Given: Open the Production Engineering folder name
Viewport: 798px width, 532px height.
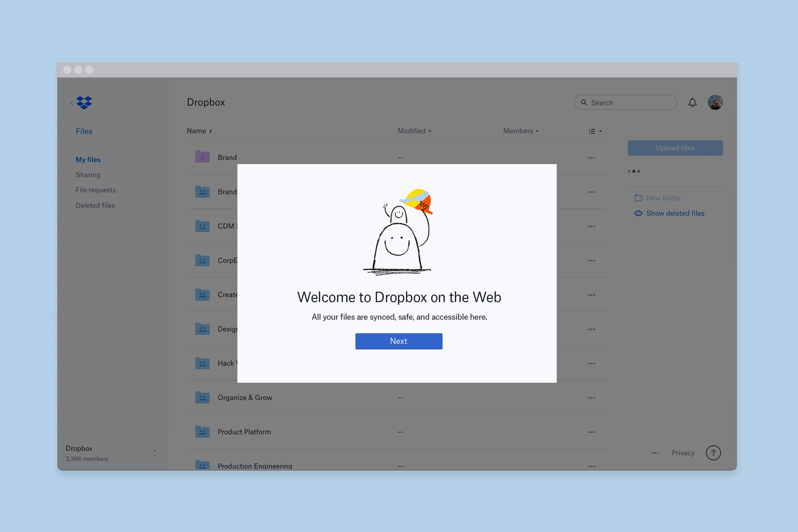Looking at the screenshot, I should 255,466.
